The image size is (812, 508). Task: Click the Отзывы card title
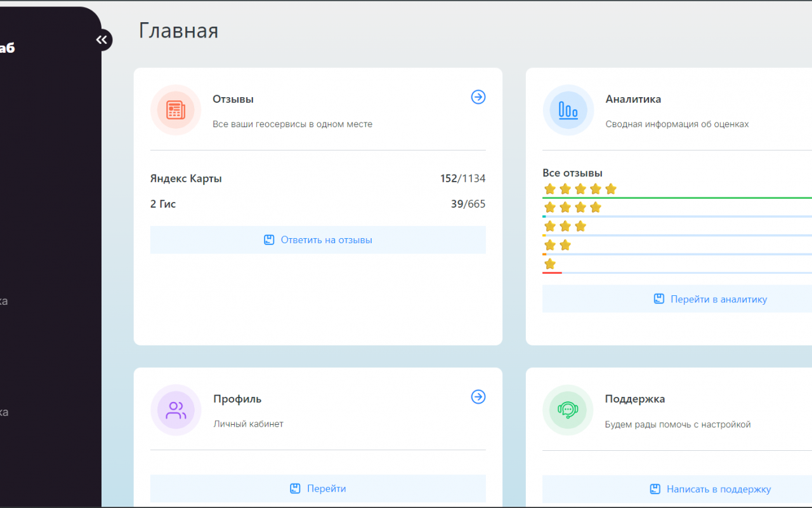click(x=233, y=99)
